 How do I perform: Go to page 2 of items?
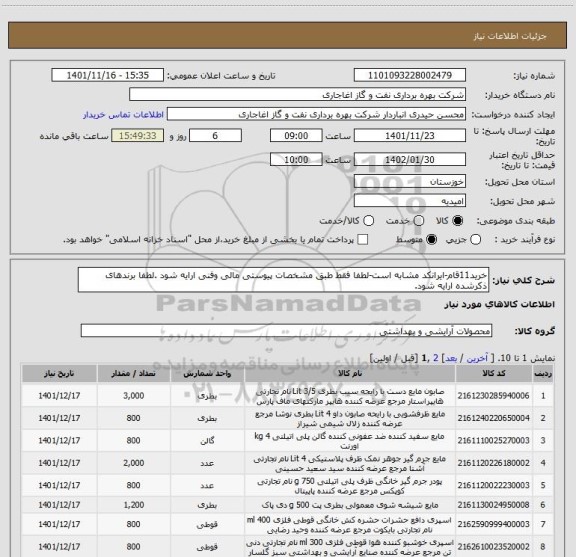pos(436,358)
